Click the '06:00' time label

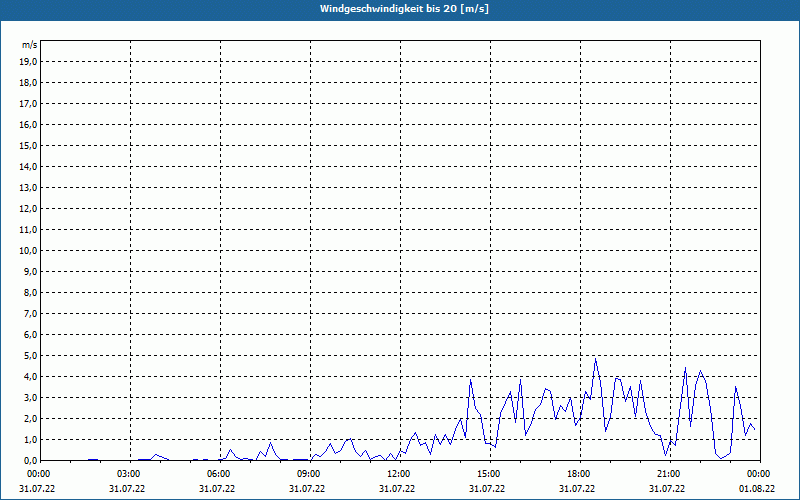(x=219, y=474)
